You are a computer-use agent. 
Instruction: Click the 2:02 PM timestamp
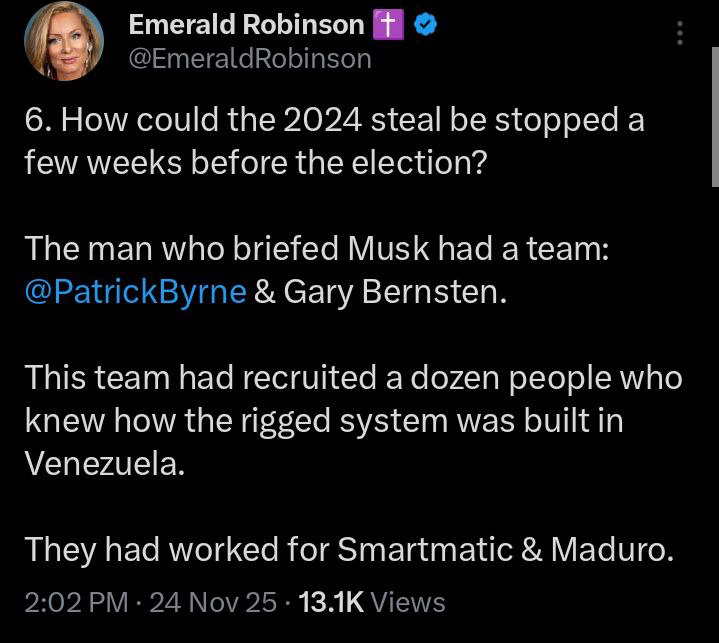tap(75, 601)
